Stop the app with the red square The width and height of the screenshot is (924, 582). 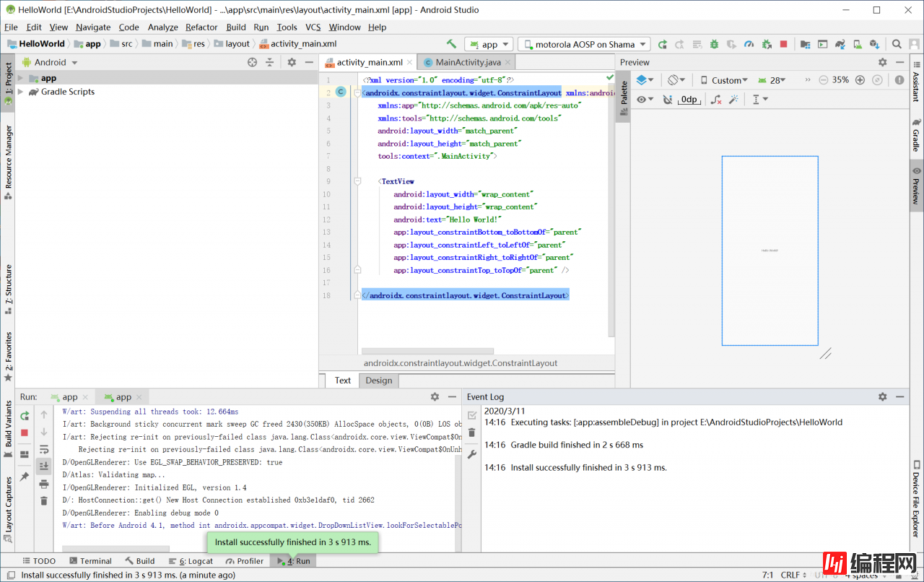pyautogui.click(x=784, y=44)
